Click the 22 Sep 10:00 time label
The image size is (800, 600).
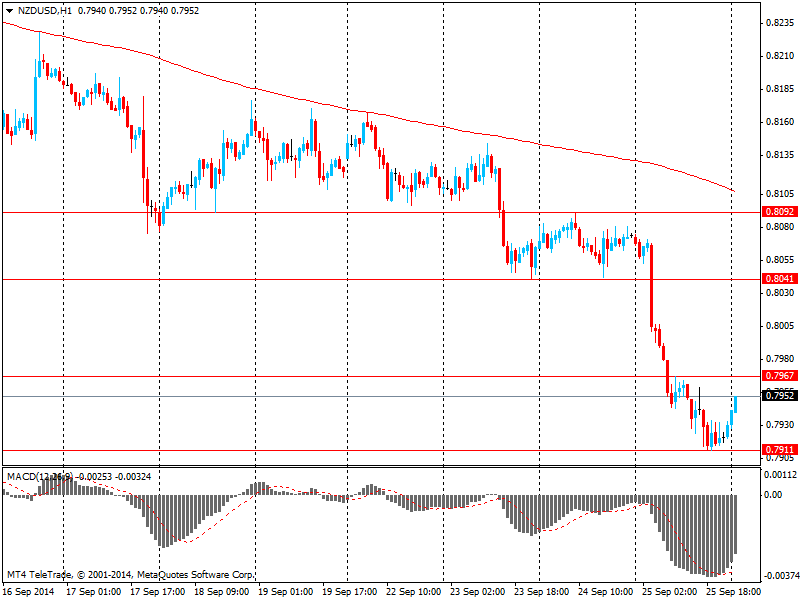[414, 592]
